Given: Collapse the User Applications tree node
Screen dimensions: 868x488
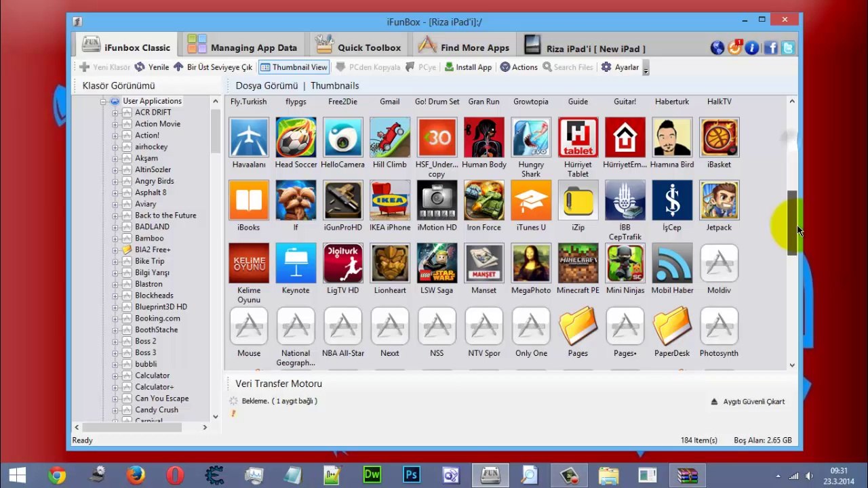Looking at the screenshot, I should (103, 101).
